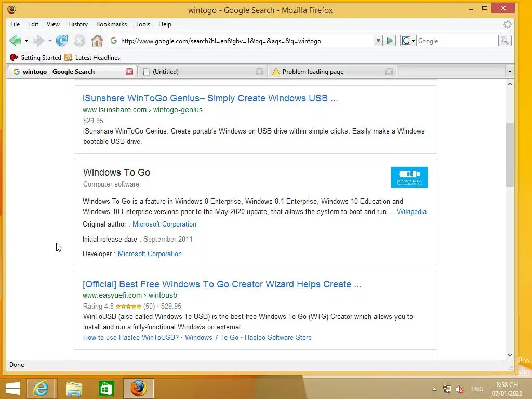Open the Wikipedia link
Viewport: 532px width, 399px height.
[411, 212]
